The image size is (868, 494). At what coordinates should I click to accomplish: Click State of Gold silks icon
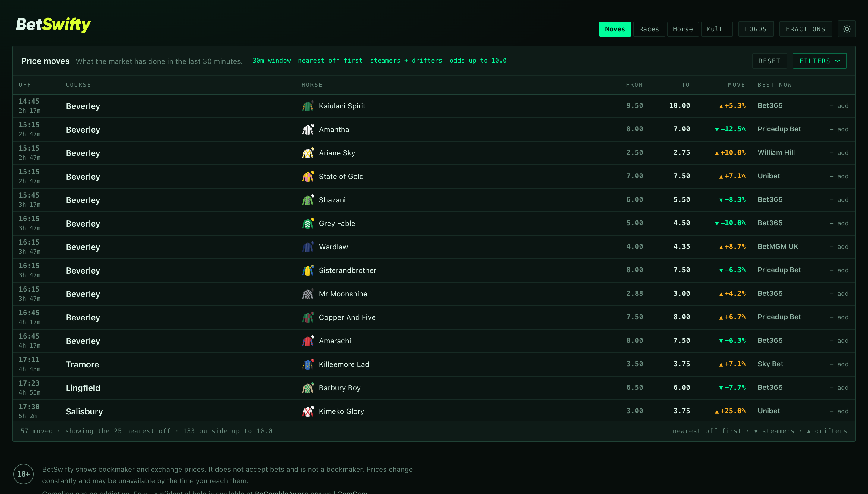[308, 177]
